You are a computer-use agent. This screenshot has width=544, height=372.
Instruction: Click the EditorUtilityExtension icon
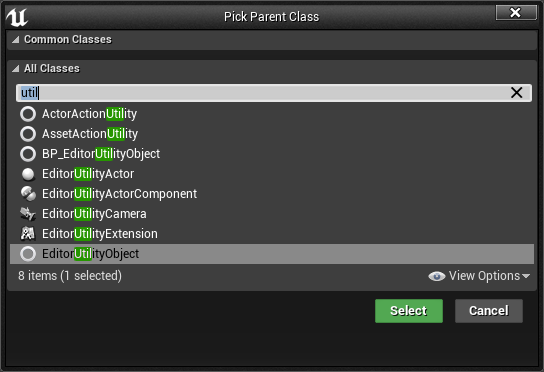pos(28,234)
